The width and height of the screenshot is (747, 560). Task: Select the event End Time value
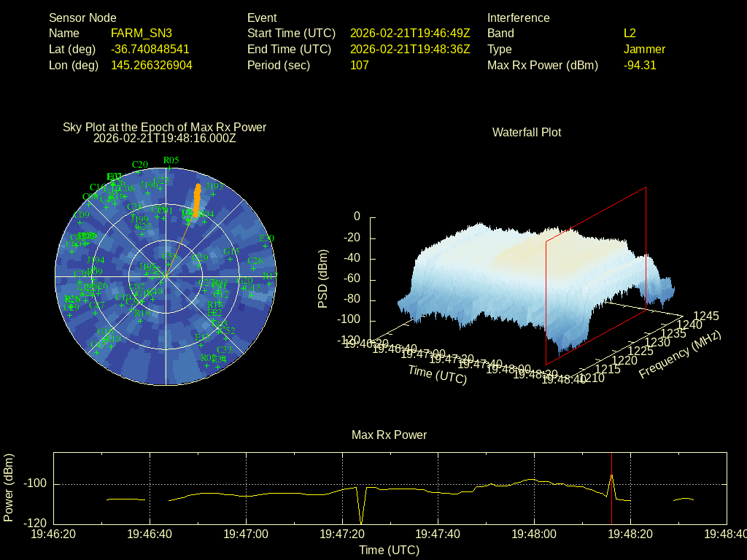(x=410, y=50)
